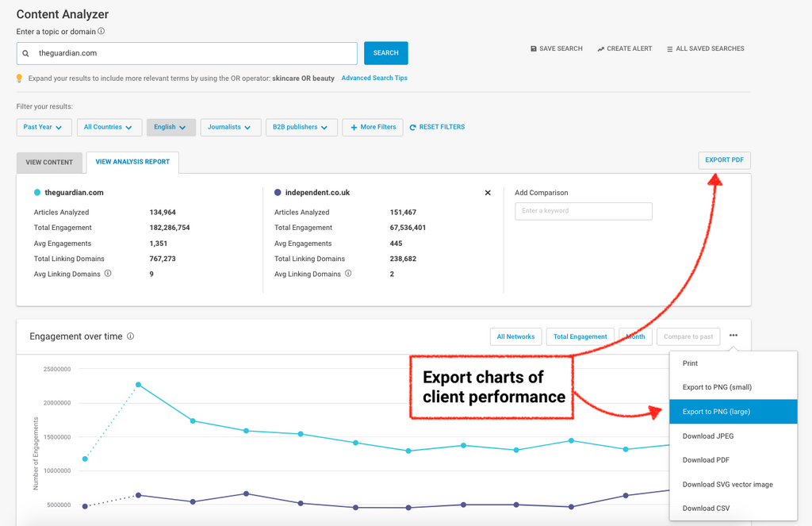Click the Save Search disk icon
Image resolution: width=812 pixels, height=526 pixels.
[534, 49]
